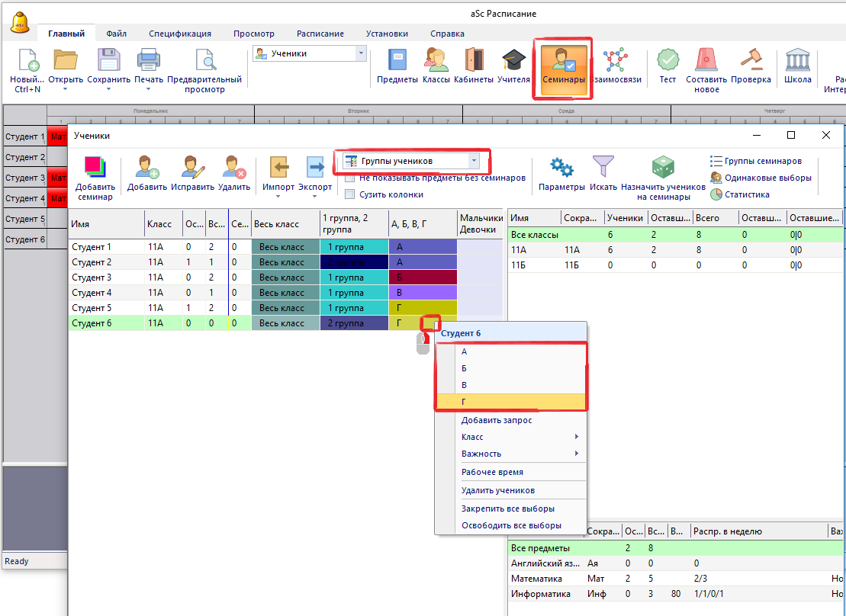Enable 'Сузить колонки' checkbox
Image resolution: width=846 pixels, height=616 pixels.
(350, 194)
